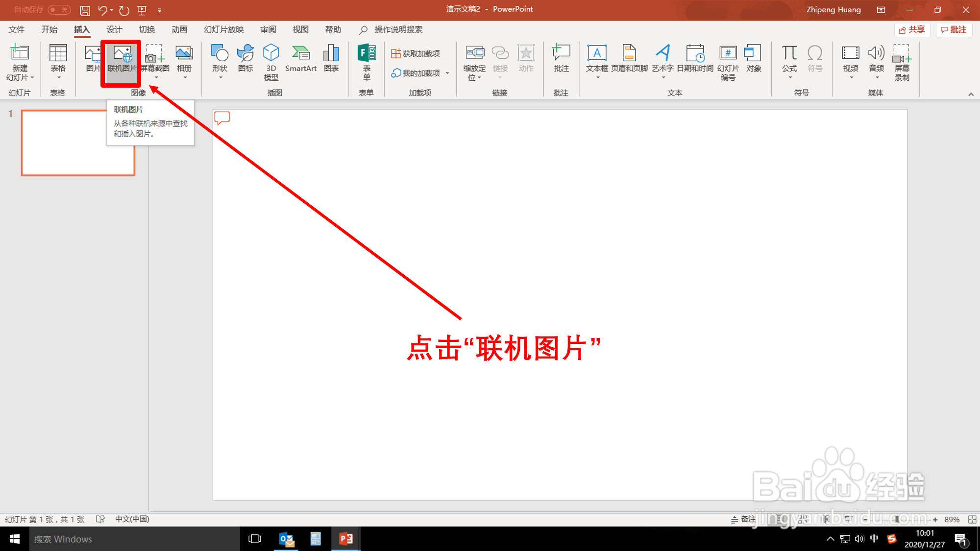Undo the last action
The height and width of the screenshot is (551, 980).
coord(102,10)
